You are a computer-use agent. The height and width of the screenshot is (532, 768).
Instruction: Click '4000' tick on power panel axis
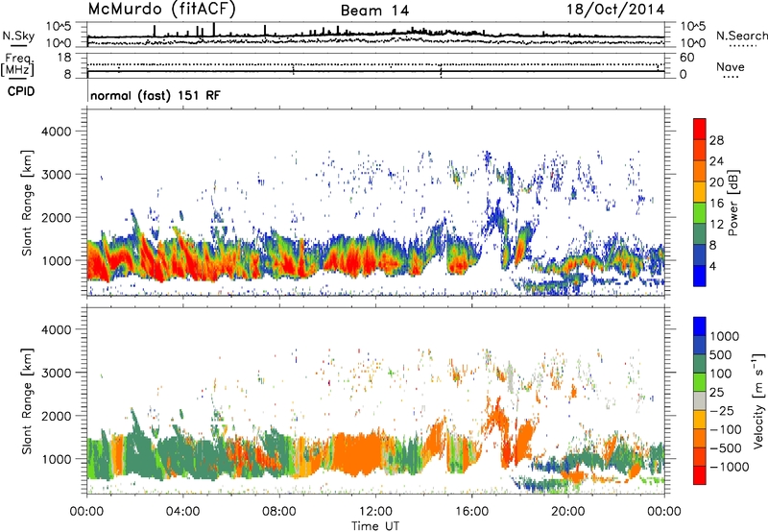(57, 132)
